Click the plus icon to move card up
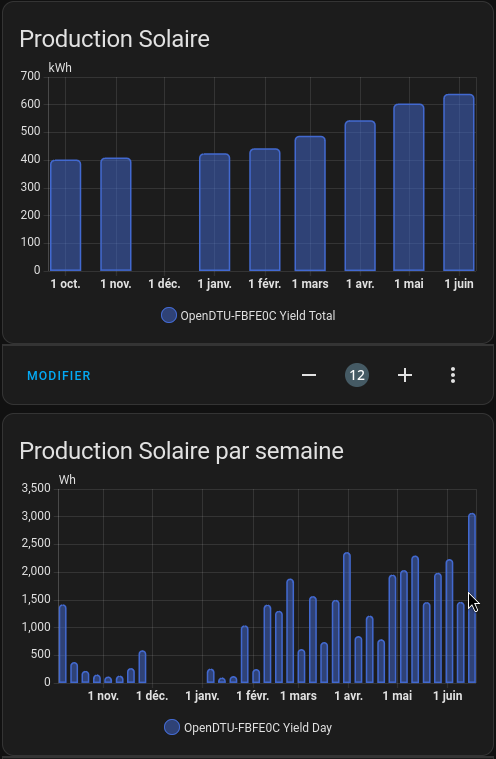 click(x=405, y=375)
